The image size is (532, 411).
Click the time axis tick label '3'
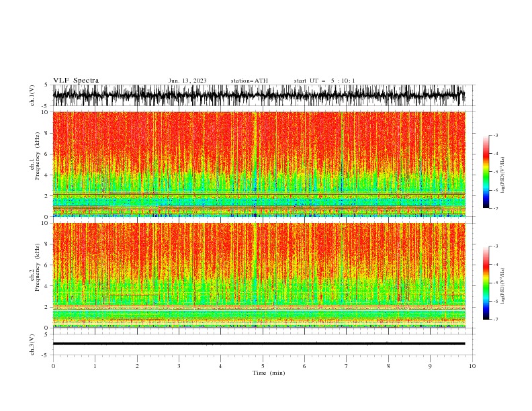(x=179, y=366)
